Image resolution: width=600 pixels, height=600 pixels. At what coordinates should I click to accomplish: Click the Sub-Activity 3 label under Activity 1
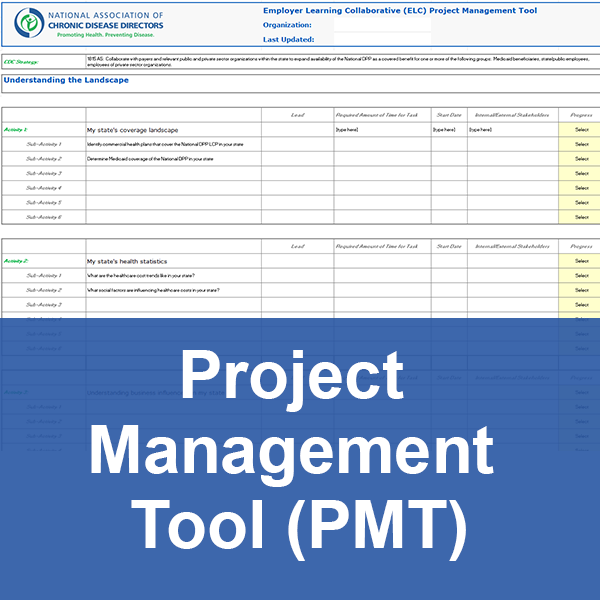tap(44, 173)
